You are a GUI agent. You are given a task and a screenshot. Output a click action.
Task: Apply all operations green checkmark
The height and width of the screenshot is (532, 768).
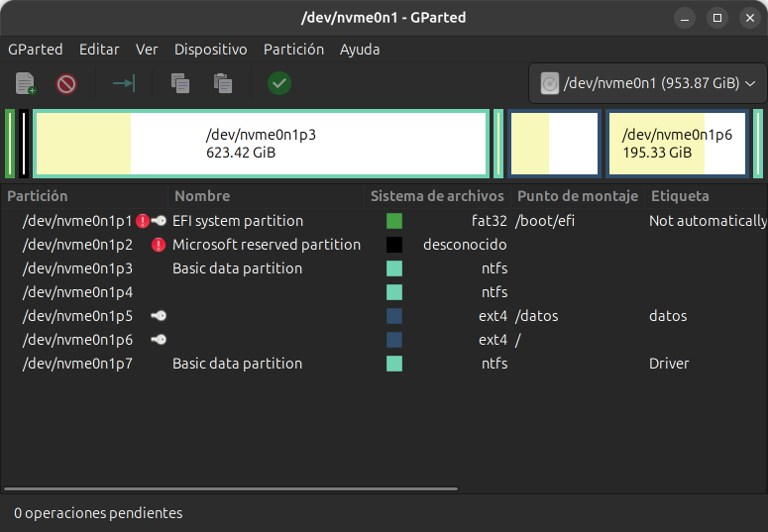tap(279, 83)
